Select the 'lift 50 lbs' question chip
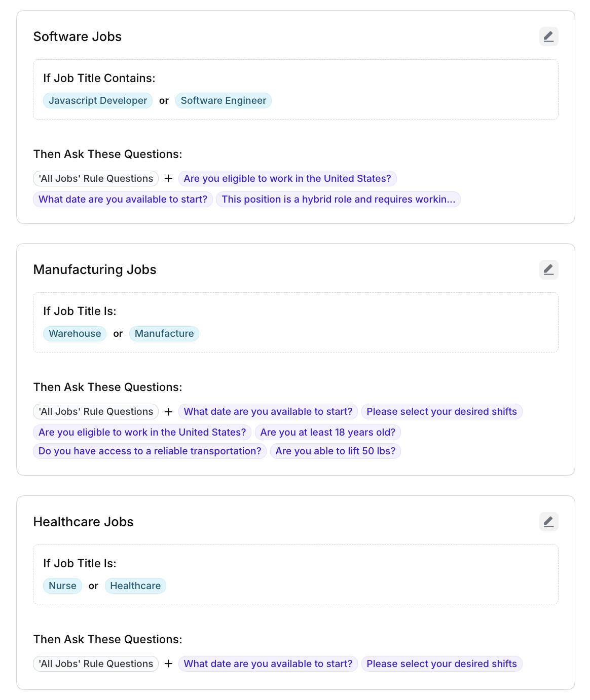The width and height of the screenshot is (590, 700). point(335,451)
